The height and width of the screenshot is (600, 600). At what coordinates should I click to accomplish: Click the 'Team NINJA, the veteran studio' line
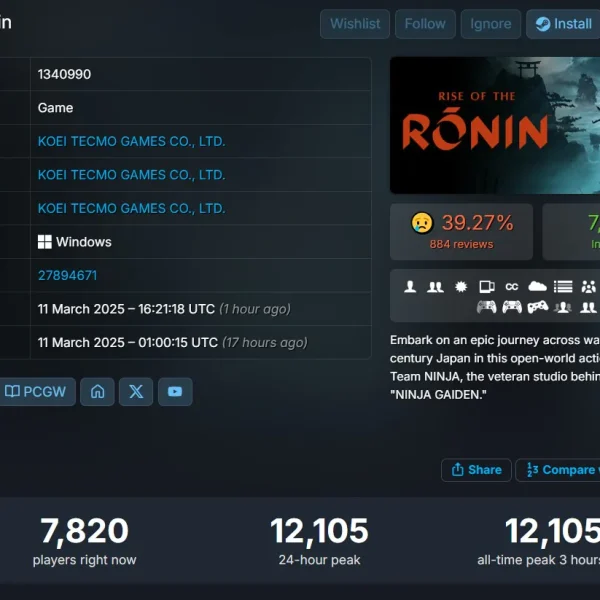[x=495, y=377]
